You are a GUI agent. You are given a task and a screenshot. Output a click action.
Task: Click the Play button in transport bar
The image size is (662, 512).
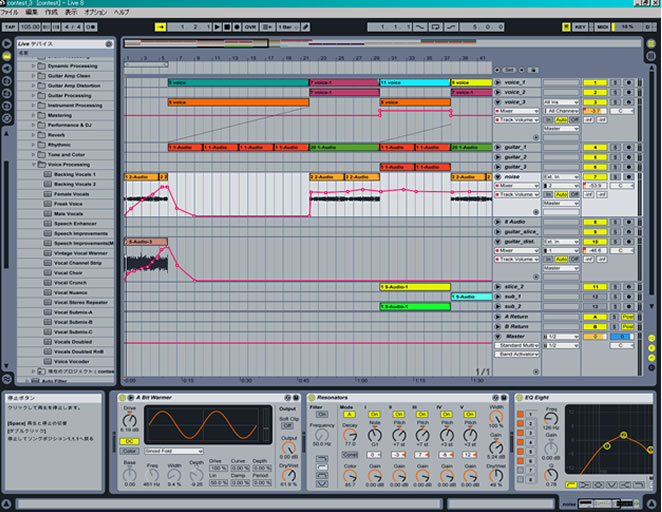(217, 27)
